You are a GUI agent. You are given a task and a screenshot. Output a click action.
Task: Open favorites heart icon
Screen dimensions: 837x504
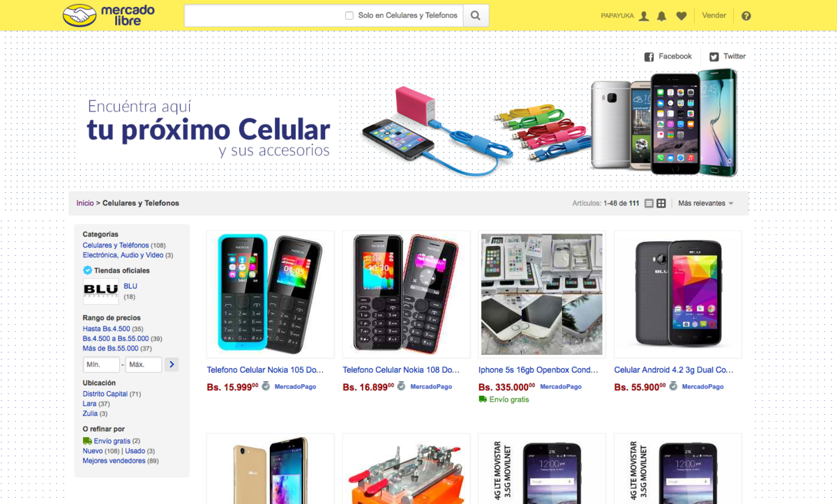coord(681,16)
